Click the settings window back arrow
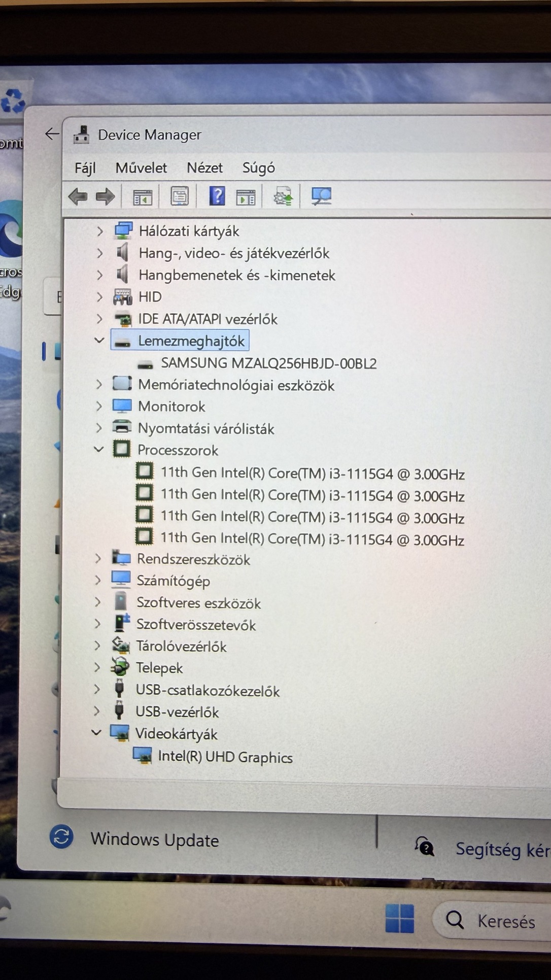Viewport: 551px width, 980px height. [52, 134]
